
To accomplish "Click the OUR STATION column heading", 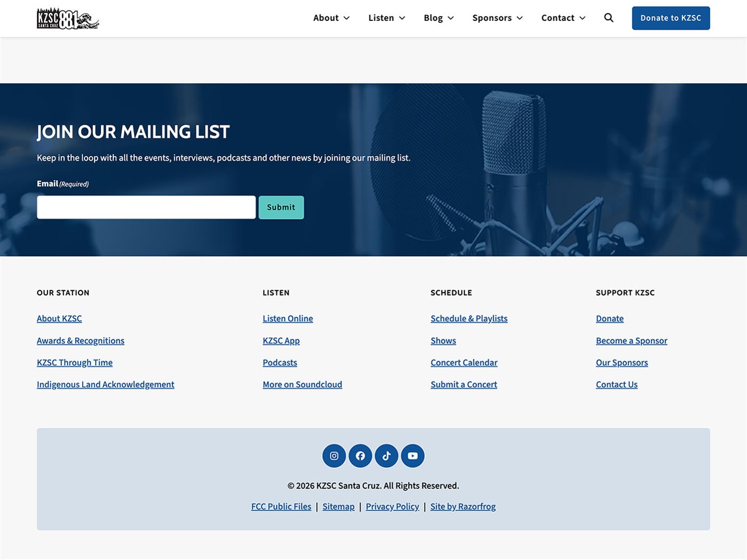I will pyautogui.click(x=63, y=293).
